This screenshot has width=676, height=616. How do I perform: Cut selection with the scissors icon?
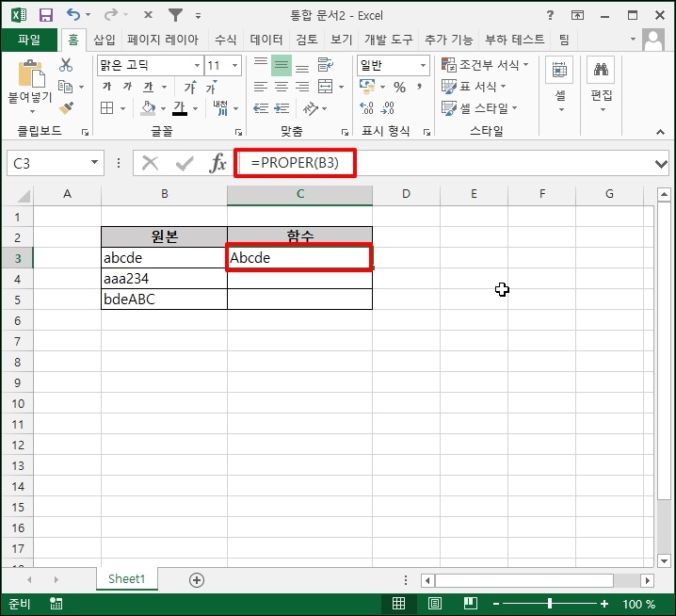pyautogui.click(x=66, y=65)
